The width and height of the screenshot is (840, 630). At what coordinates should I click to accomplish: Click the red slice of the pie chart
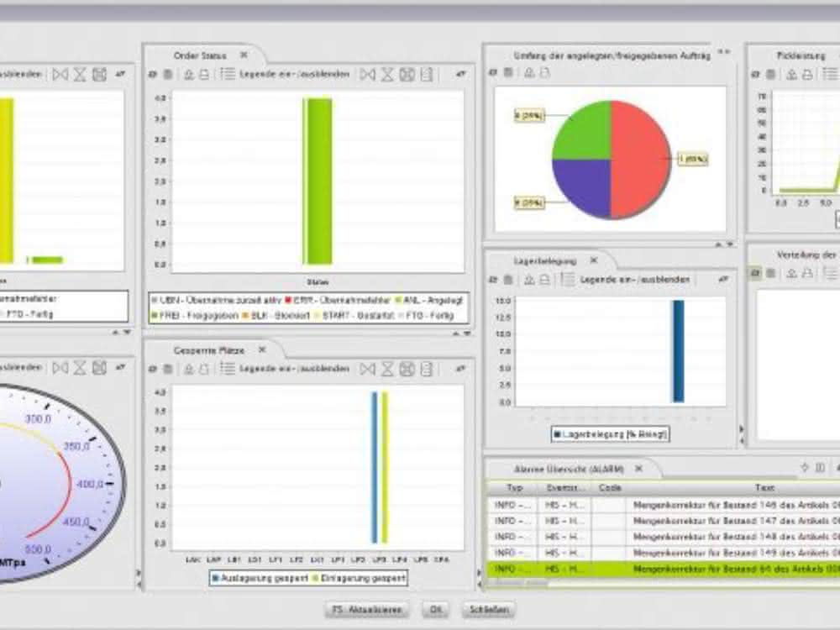point(641,160)
